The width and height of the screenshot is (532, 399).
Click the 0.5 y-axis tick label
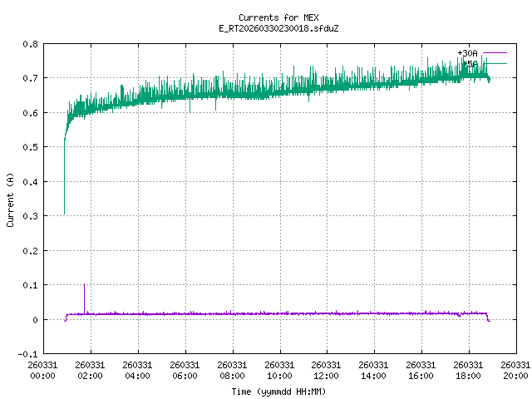(x=29, y=147)
